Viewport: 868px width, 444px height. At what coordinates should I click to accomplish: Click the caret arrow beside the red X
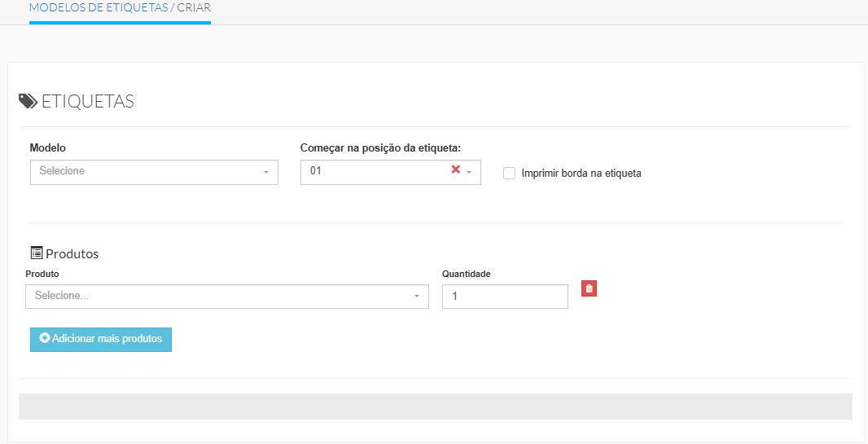tap(469, 173)
